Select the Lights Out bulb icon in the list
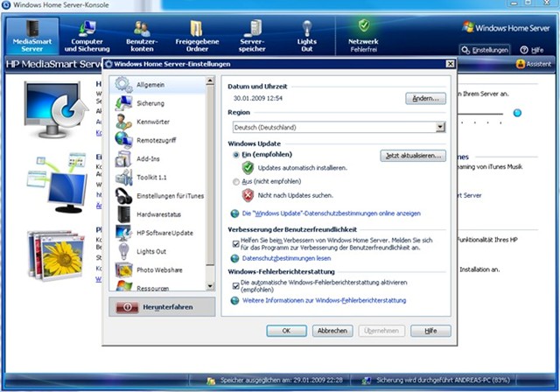The width and height of the screenshot is (560, 392). tap(123, 251)
